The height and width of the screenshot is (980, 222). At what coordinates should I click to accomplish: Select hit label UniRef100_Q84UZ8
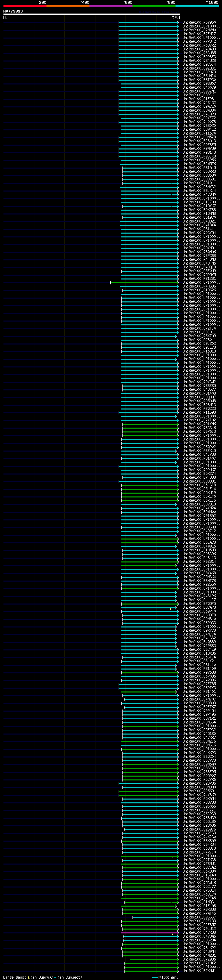(x=199, y=60)
